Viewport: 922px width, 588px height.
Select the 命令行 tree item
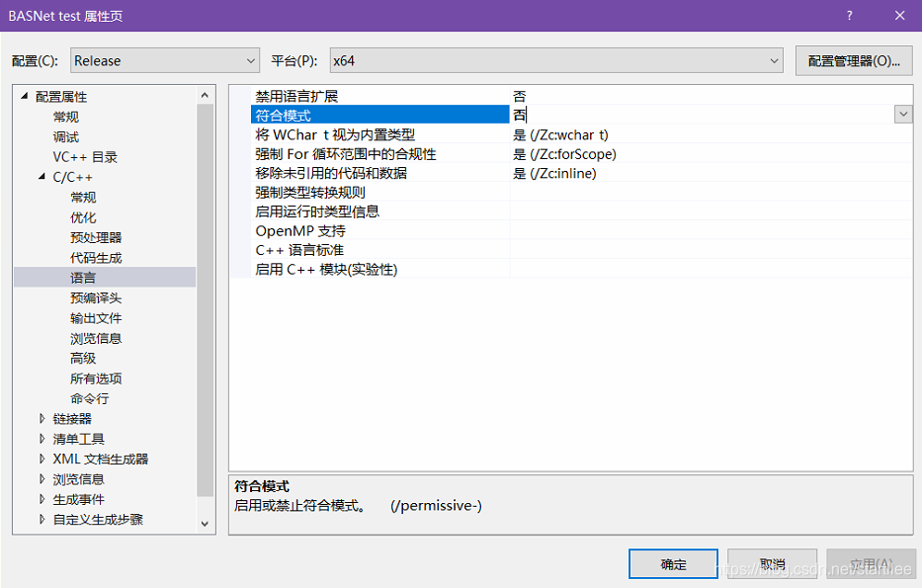pos(89,398)
